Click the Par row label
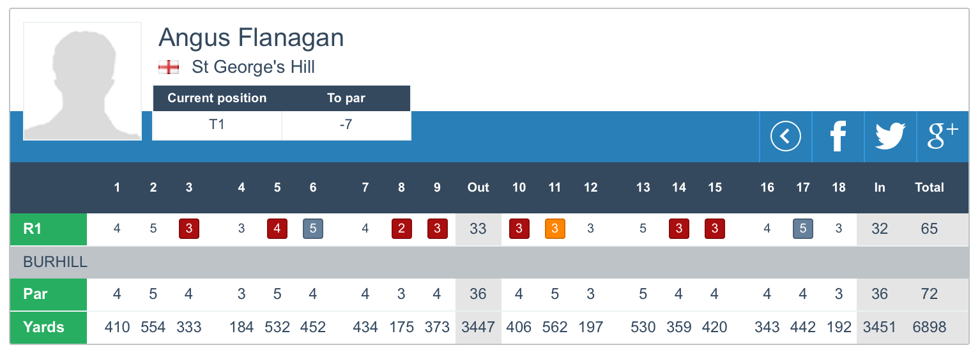980x352 pixels. pos(49,295)
